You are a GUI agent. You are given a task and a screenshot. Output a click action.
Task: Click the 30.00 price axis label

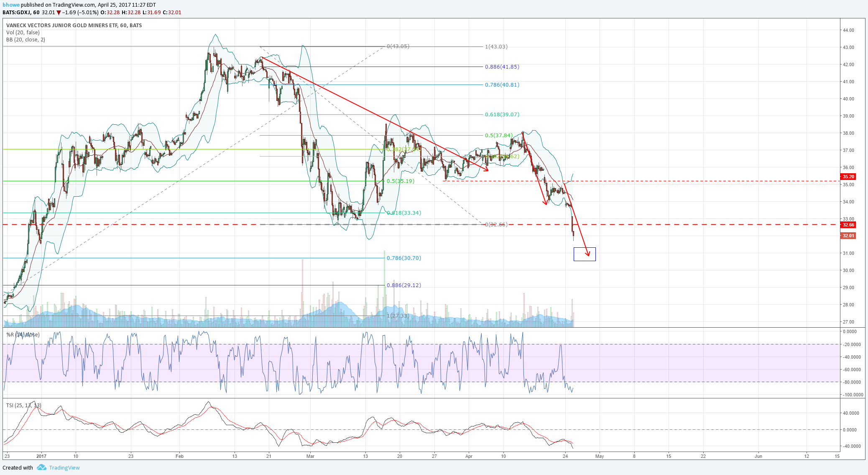(x=848, y=271)
